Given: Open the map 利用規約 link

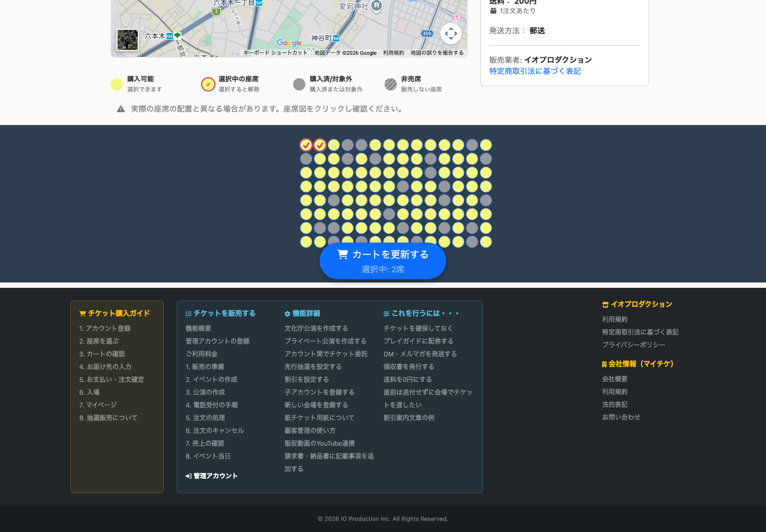Looking at the screenshot, I should tap(394, 53).
